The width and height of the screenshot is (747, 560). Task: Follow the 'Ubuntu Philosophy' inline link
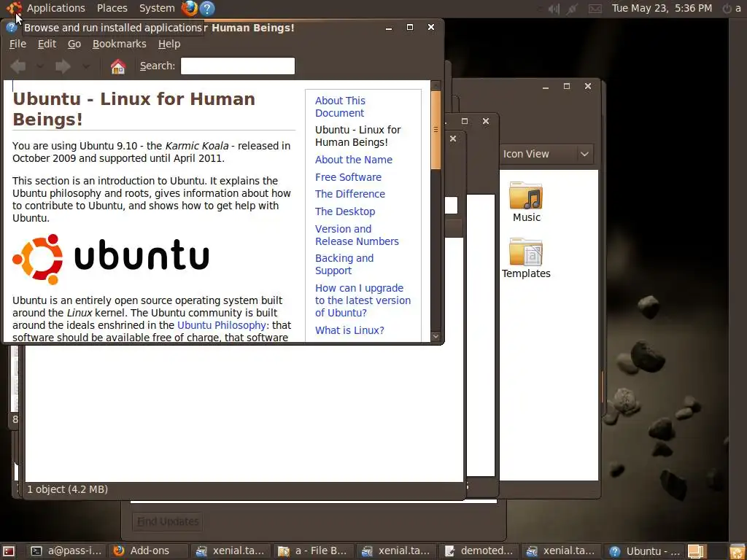point(221,325)
